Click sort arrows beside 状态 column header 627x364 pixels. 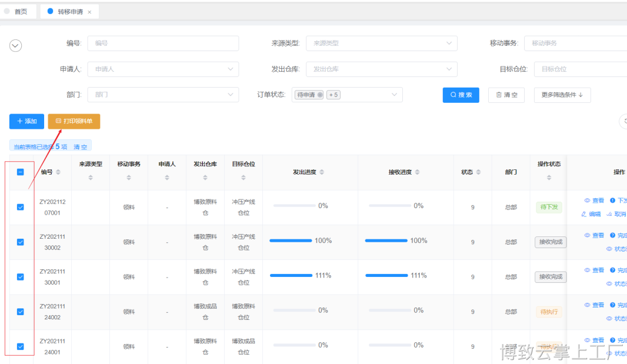coord(478,172)
